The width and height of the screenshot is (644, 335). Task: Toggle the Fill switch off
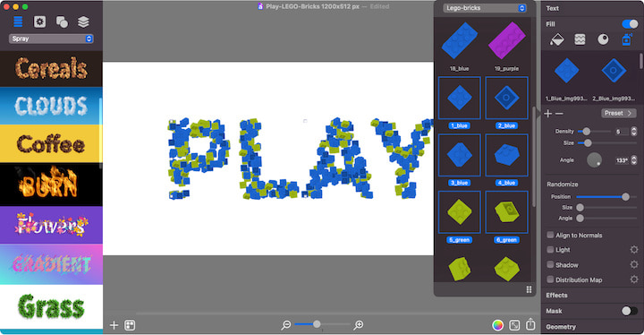pyautogui.click(x=630, y=24)
